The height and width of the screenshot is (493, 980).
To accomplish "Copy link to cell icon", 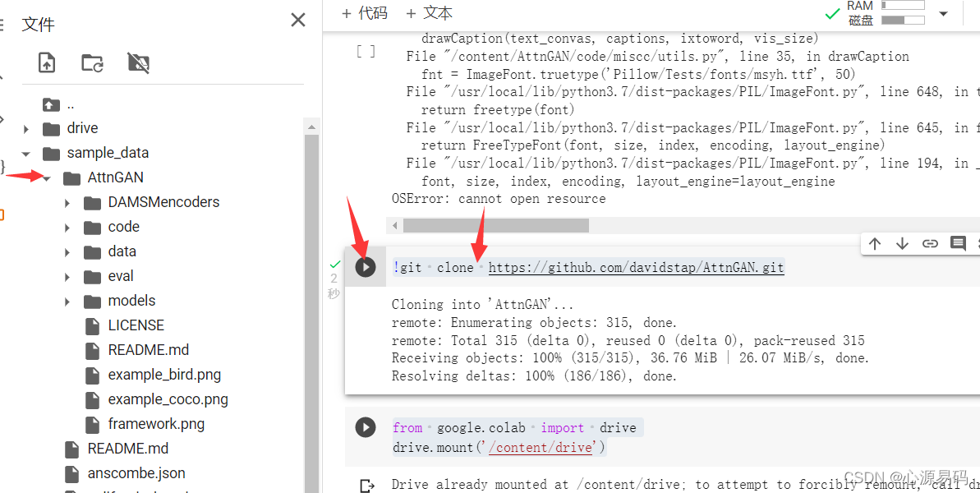I will point(930,244).
